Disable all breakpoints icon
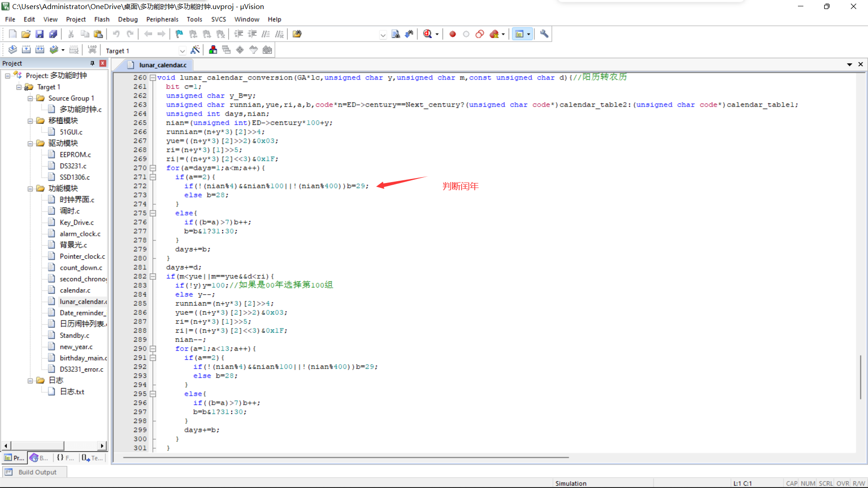 pos(480,34)
